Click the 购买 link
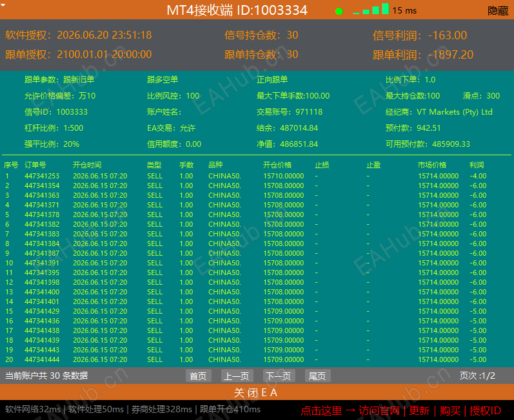 pos(450,410)
